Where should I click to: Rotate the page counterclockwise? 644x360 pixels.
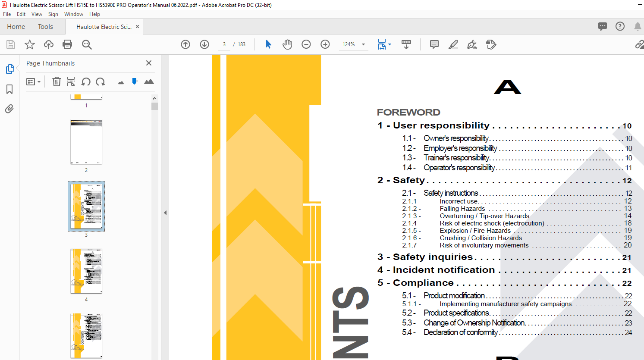click(86, 81)
